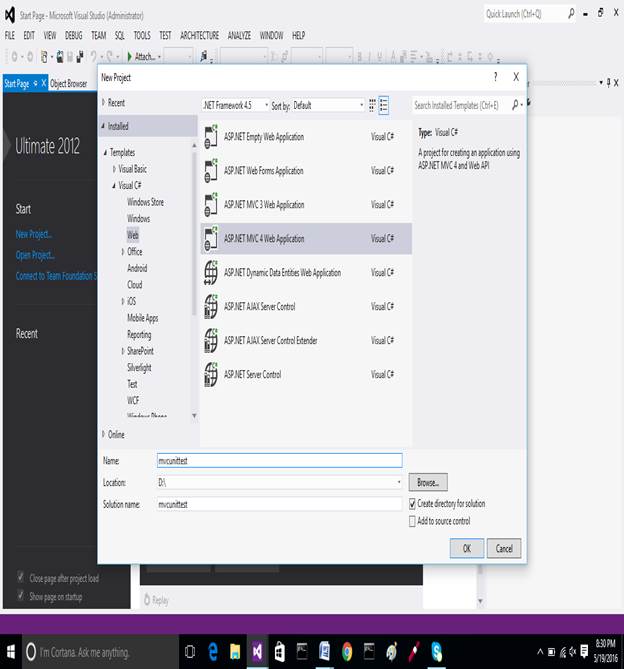The image size is (624, 669).
Task: Click the Browse... button for location
Action: (428, 483)
